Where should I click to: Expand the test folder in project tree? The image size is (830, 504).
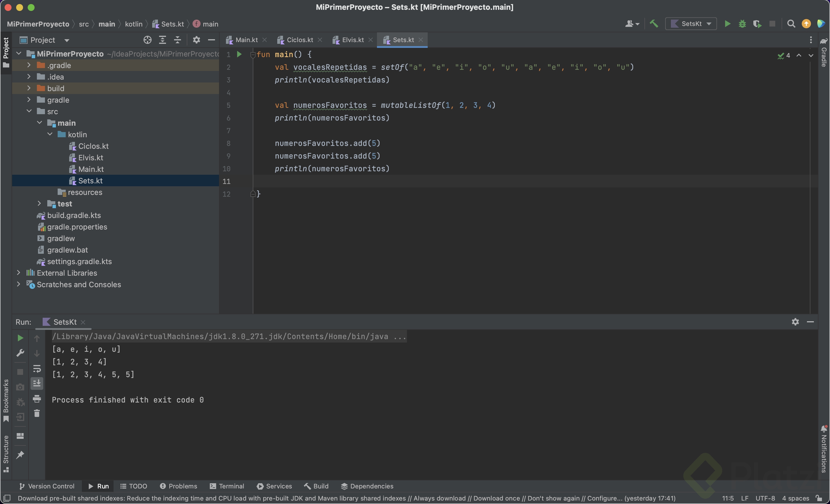pos(39,204)
